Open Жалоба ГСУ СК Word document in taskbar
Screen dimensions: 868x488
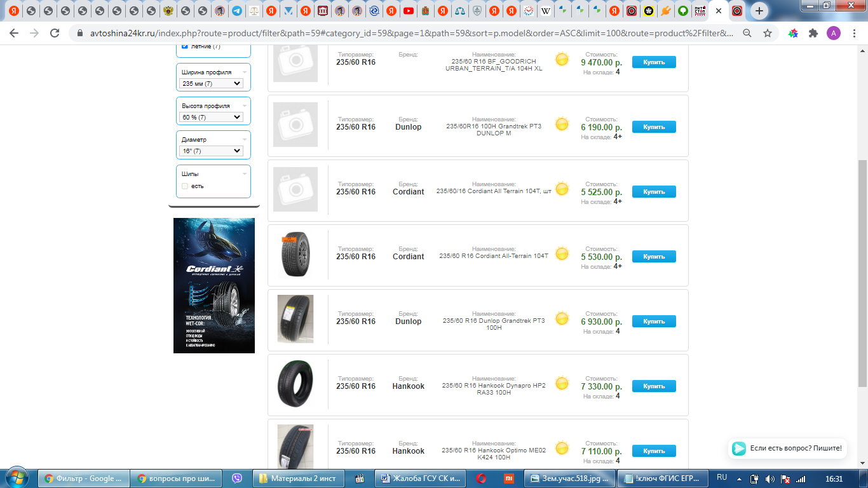[x=421, y=478]
